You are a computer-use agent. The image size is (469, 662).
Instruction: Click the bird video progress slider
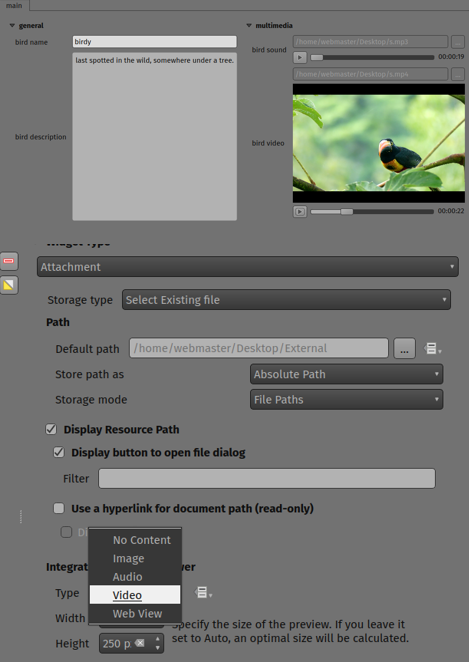(372, 212)
